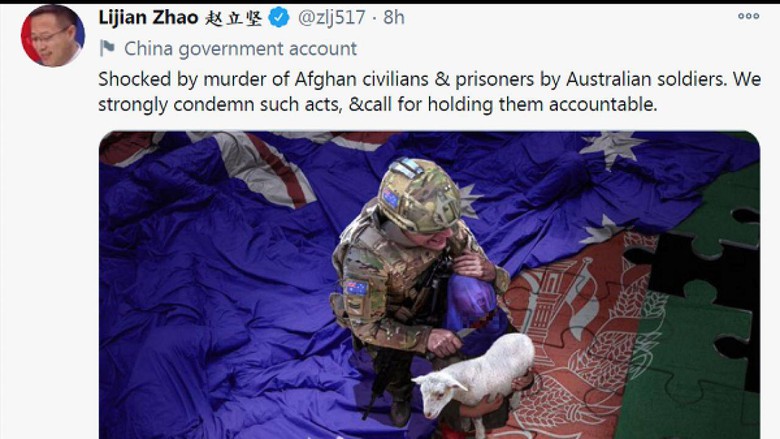Viewport: 780px width, 439px height.
Task: Open the circular profile avatar photo
Action: coord(53,36)
